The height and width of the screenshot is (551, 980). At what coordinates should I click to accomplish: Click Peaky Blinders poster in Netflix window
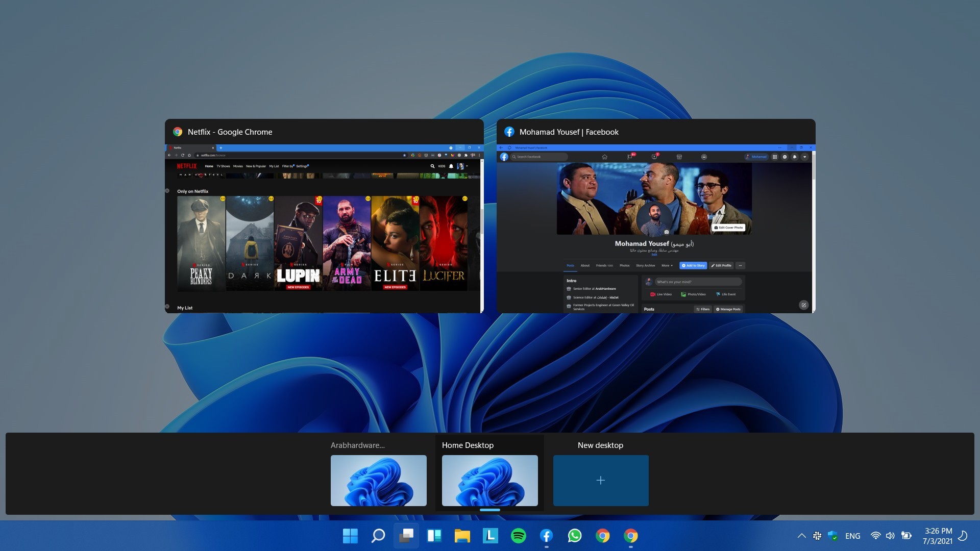point(201,243)
